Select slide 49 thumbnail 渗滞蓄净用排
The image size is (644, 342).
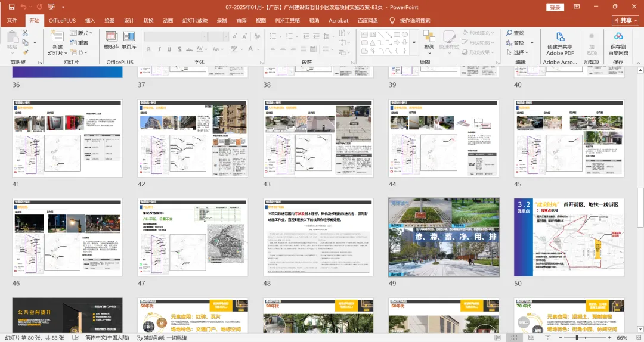(x=444, y=237)
